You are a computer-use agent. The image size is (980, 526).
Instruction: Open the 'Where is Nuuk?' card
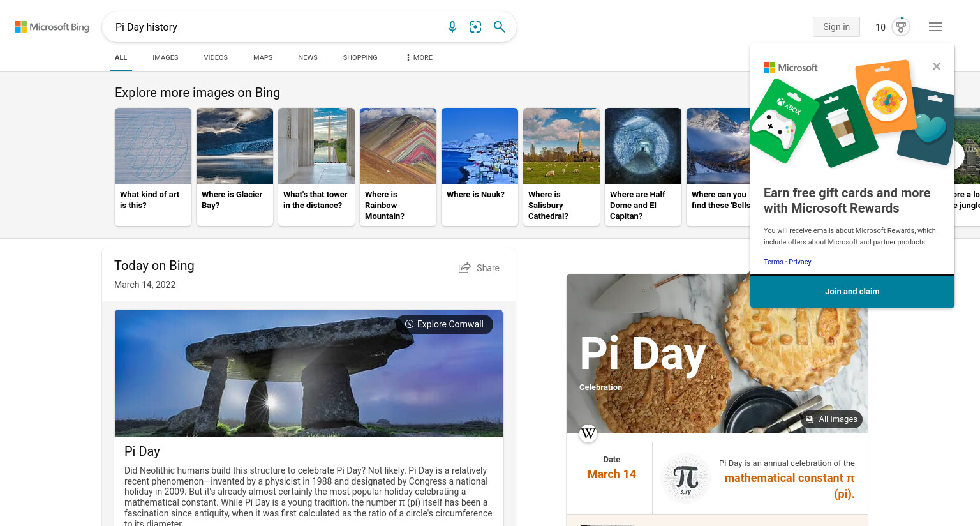(x=480, y=167)
